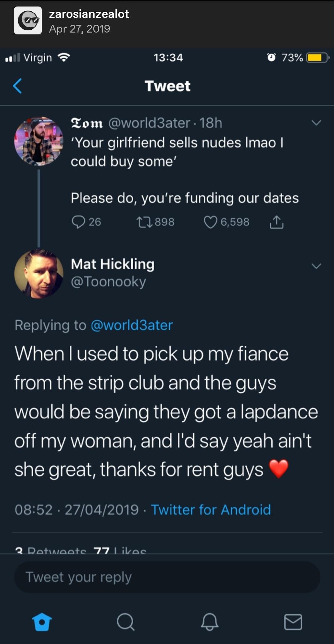Retweet Tom's tweet

pos(144,222)
